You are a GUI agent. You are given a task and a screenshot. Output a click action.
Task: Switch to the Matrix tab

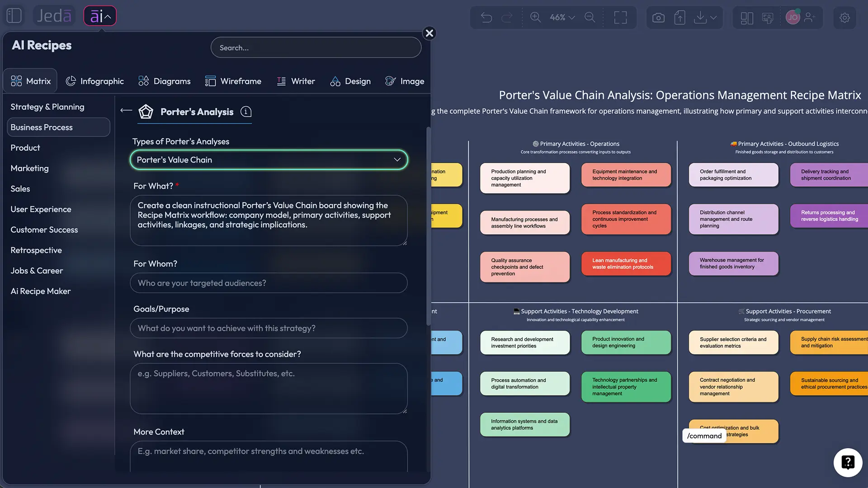tap(31, 81)
